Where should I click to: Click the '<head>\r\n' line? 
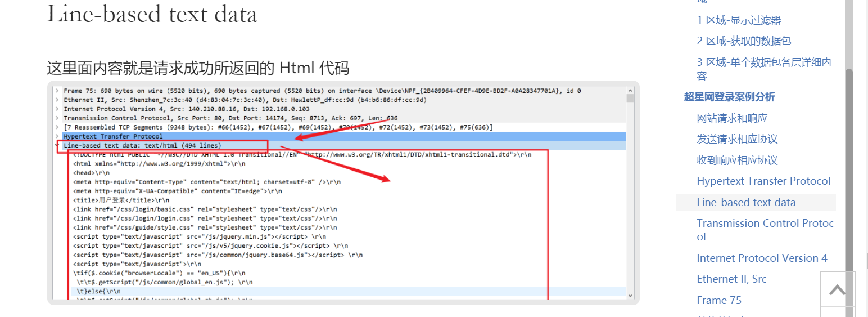(x=91, y=173)
